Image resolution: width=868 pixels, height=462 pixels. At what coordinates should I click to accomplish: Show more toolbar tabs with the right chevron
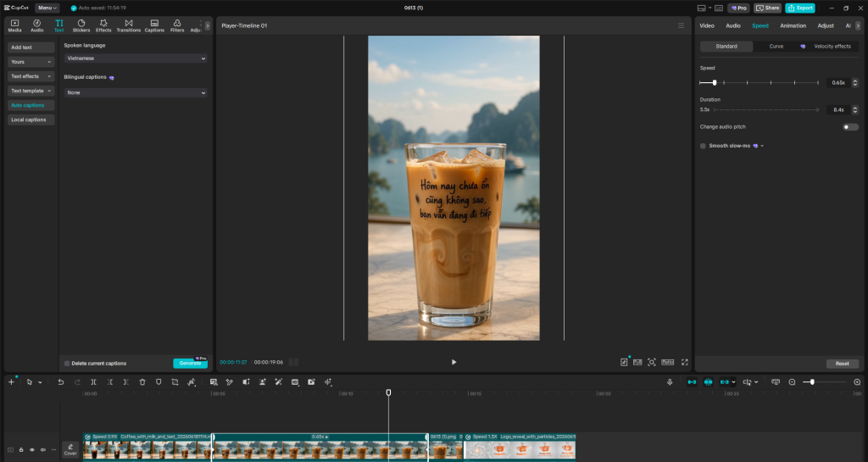pos(208,25)
